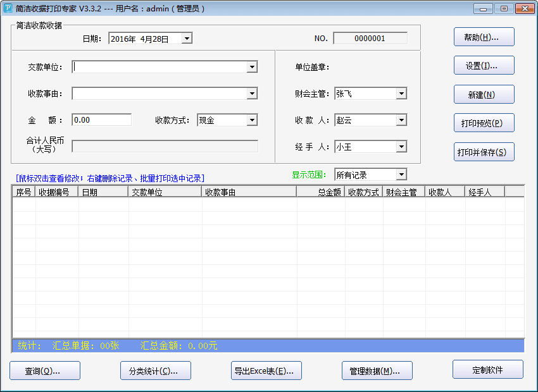Click 打印并保存(S) button
The height and width of the screenshot is (392, 538).
[x=484, y=152]
